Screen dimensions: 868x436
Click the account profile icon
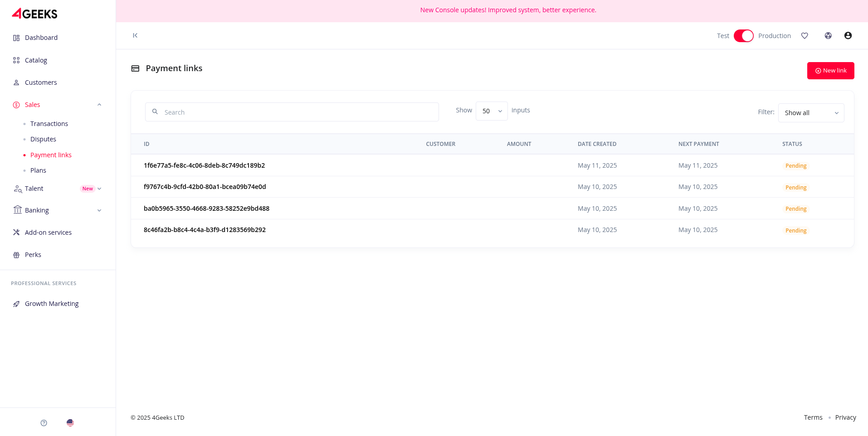[x=848, y=35]
